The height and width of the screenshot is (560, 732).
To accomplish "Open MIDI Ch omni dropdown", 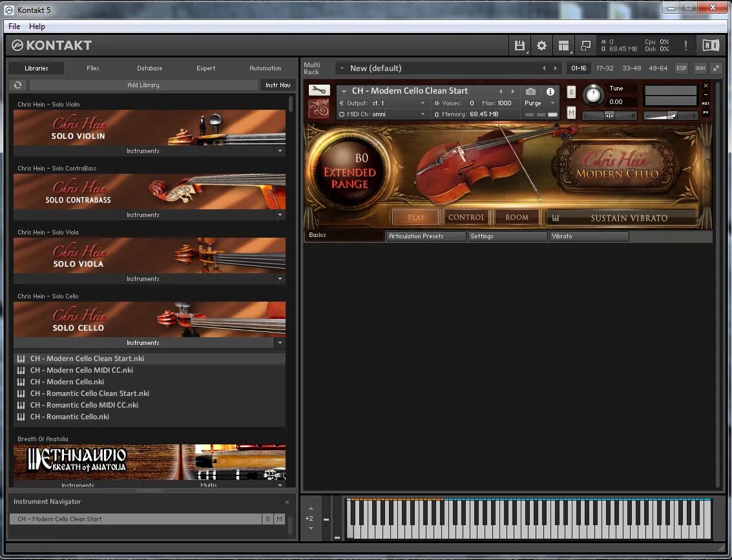I will (382, 114).
